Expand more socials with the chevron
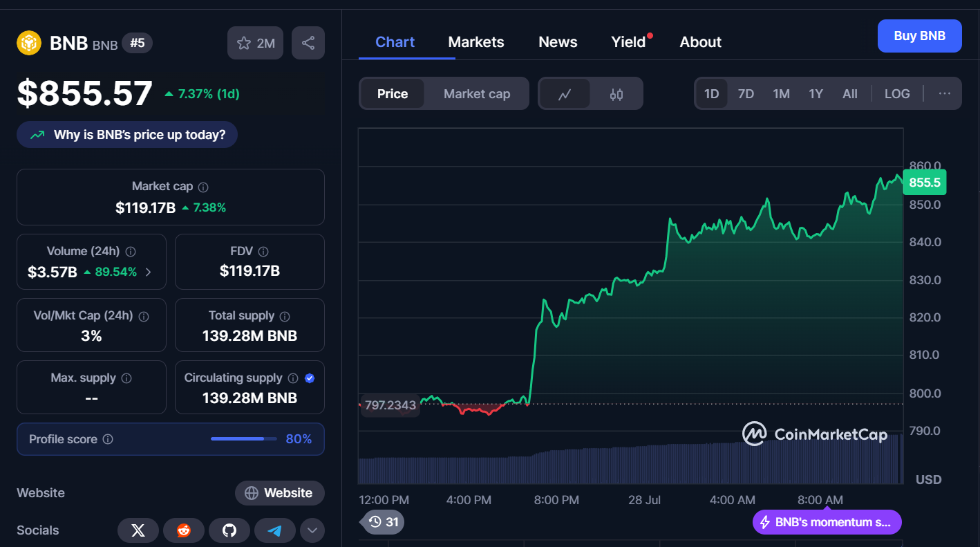 312,530
